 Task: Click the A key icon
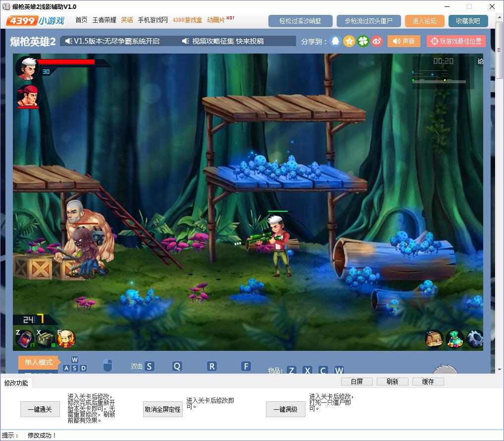tap(66, 368)
